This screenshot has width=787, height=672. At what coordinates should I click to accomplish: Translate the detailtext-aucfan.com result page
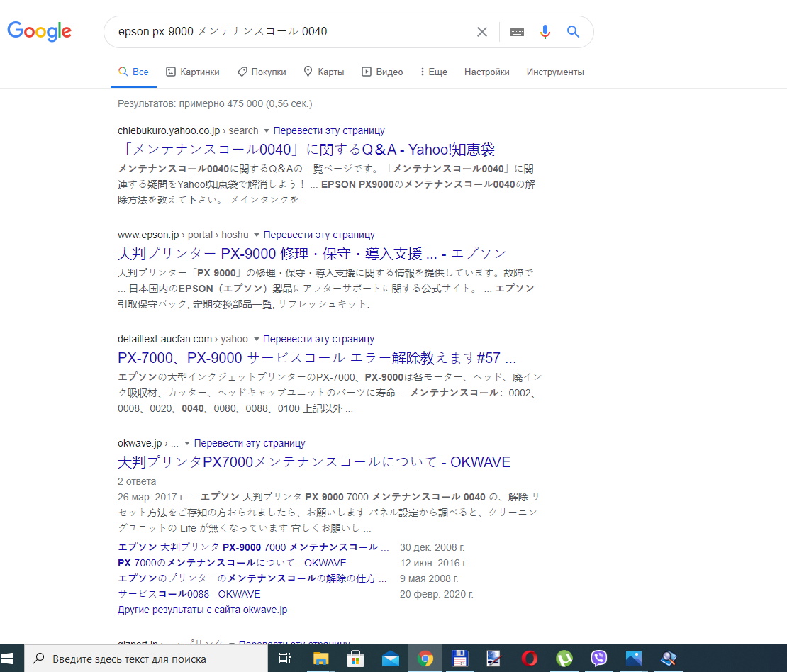(319, 340)
